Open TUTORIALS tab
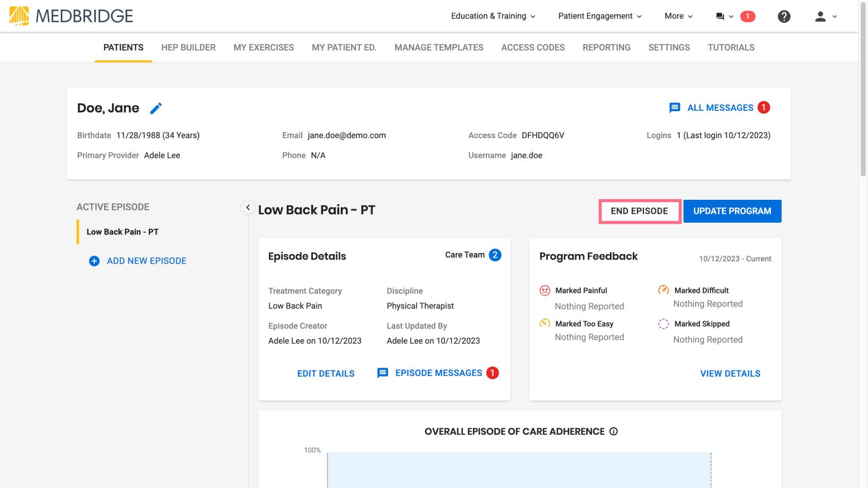This screenshot has height=488, width=868. tap(731, 48)
